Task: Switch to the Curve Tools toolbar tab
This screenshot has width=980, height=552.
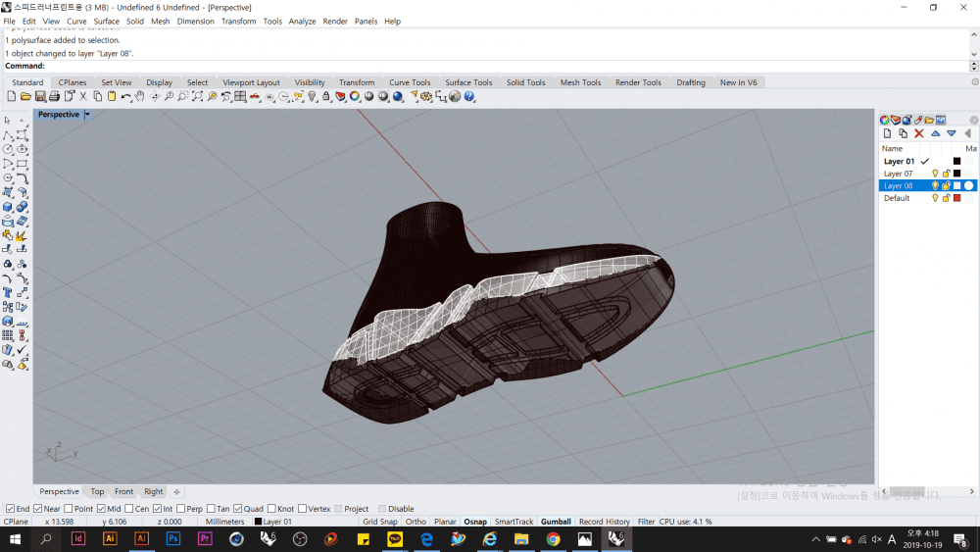Action: [410, 82]
